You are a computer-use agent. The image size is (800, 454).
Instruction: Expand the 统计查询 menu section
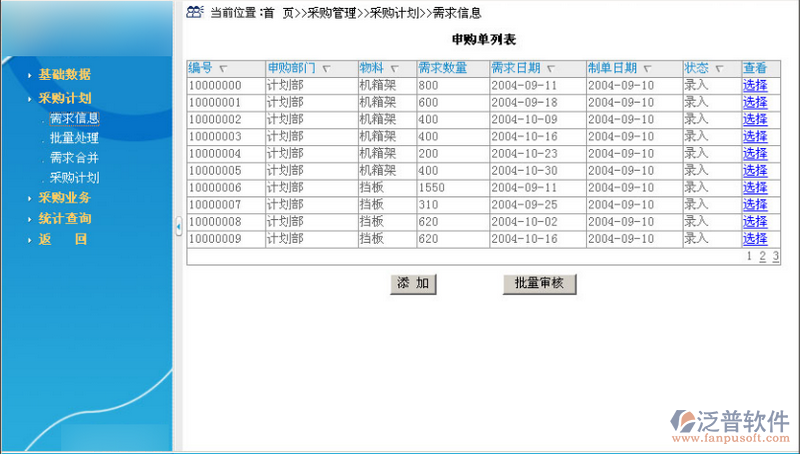click(65, 218)
